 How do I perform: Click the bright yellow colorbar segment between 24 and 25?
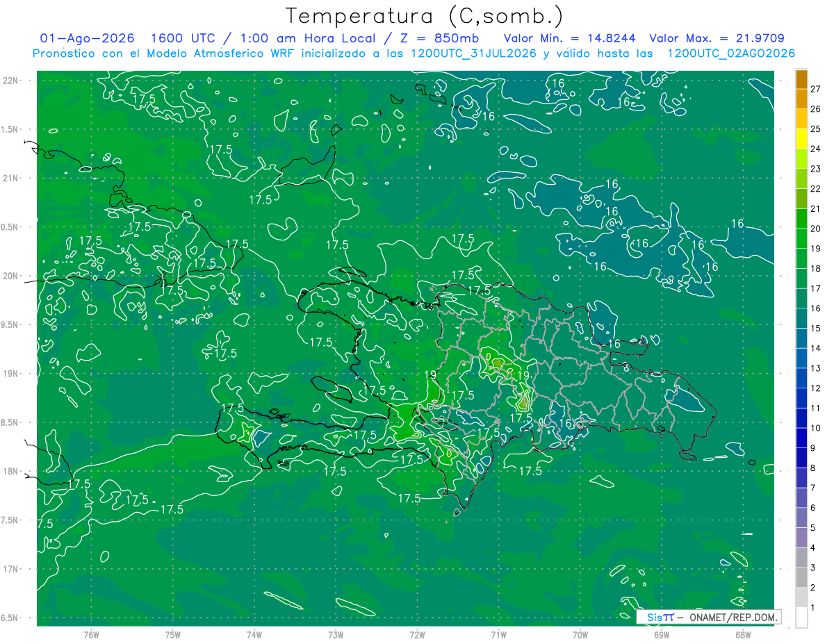coord(801,139)
